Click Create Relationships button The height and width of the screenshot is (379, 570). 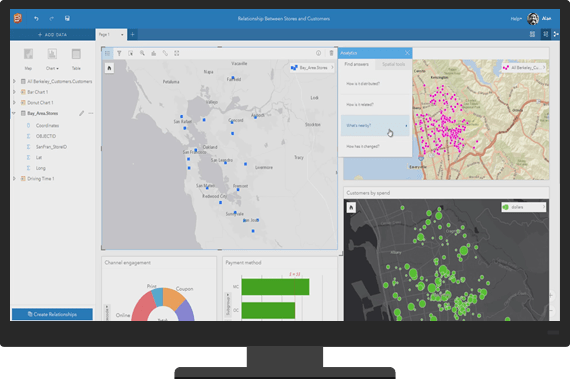(x=52, y=314)
